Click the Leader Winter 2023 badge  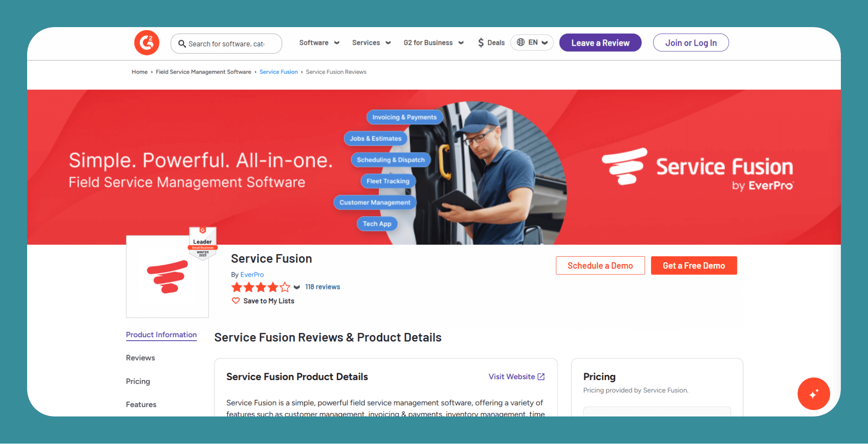203,243
